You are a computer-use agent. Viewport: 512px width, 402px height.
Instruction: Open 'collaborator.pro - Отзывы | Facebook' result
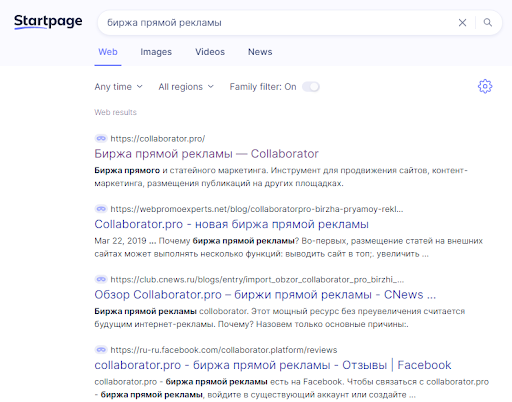click(x=273, y=365)
